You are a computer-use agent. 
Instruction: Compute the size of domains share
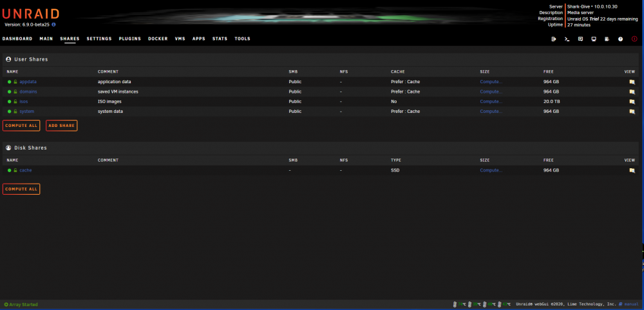point(491,92)
